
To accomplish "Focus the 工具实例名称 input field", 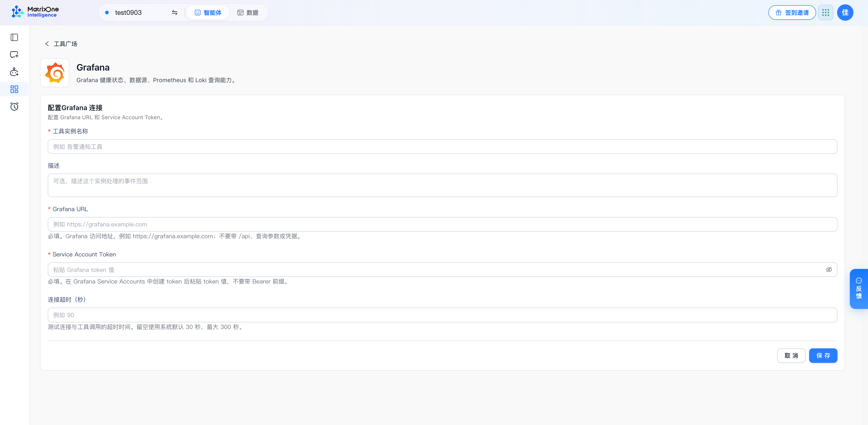I will click(442, 147).
